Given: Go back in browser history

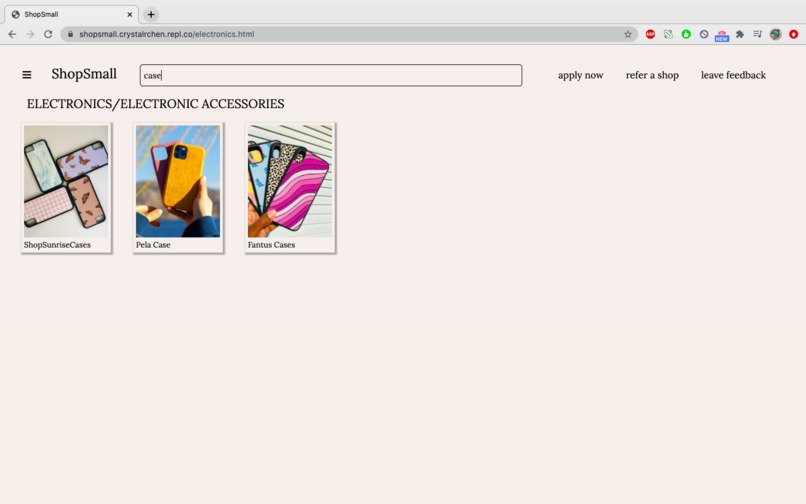Looking at the screenshot, I should [x=12, y=34].
